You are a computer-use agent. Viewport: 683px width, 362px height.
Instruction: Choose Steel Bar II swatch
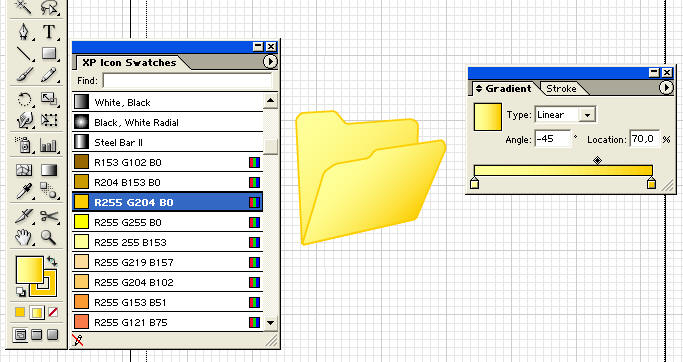[x=167, y=142]
